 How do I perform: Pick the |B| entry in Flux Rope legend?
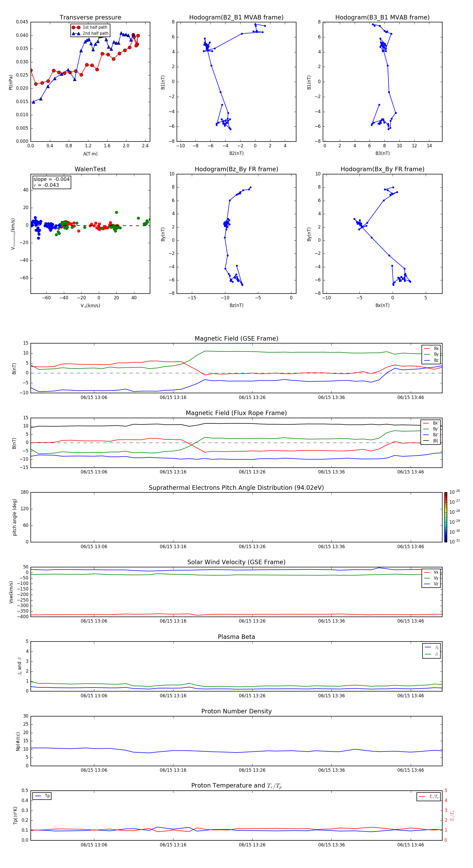coord(431,441)
